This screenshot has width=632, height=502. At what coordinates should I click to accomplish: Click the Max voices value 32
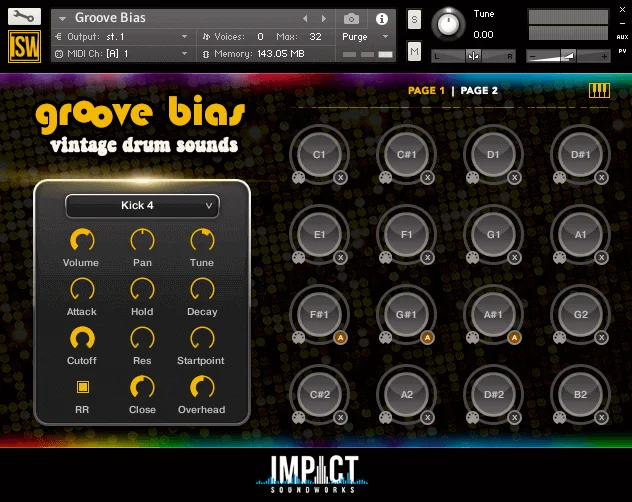tap(315, 37)
